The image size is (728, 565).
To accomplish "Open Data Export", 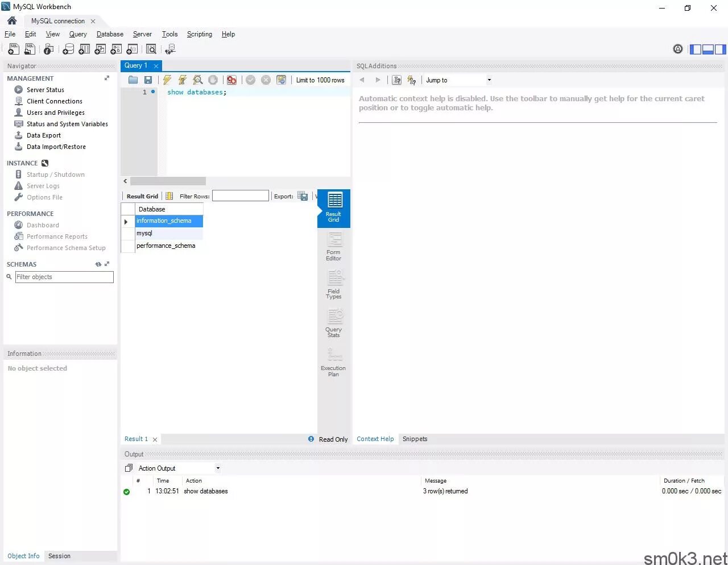I will [44, 135].
